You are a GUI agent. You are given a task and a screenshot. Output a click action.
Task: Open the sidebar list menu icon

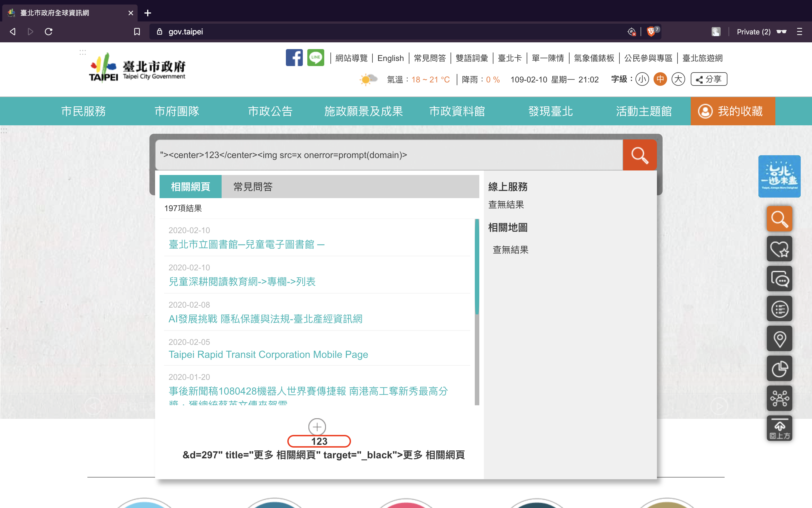coord(779,309)
